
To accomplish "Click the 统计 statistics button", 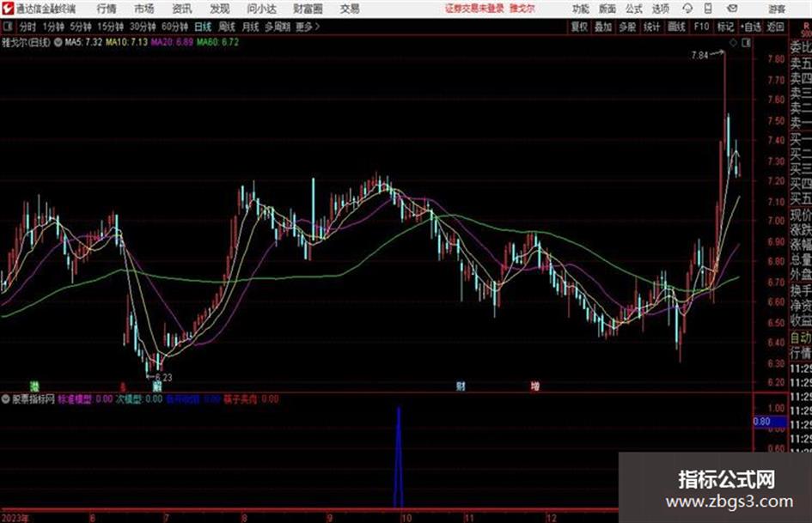I will (x=651, y=27).
